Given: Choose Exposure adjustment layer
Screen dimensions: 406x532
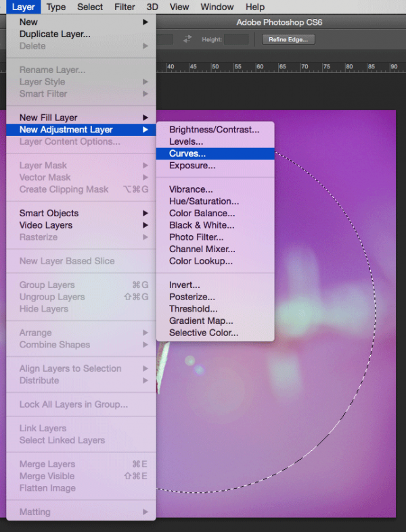Looking at the screenshot, I should [215, 166].
